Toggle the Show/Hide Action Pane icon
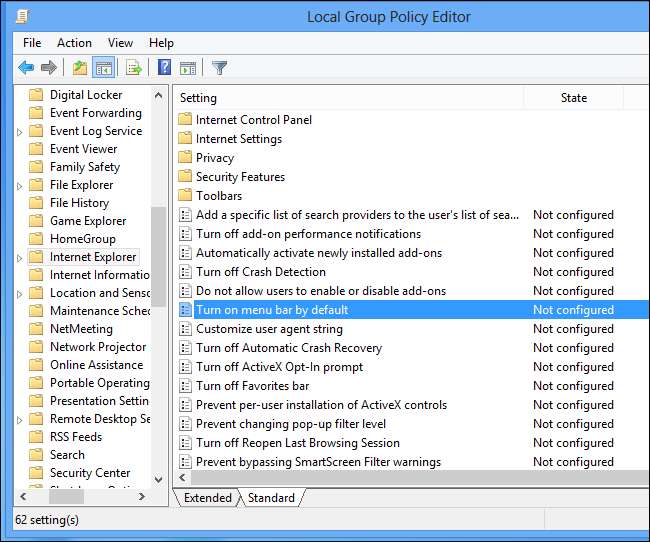Image resolution: width=650 pixels, height=542 pixels. (x=187, y=68)
